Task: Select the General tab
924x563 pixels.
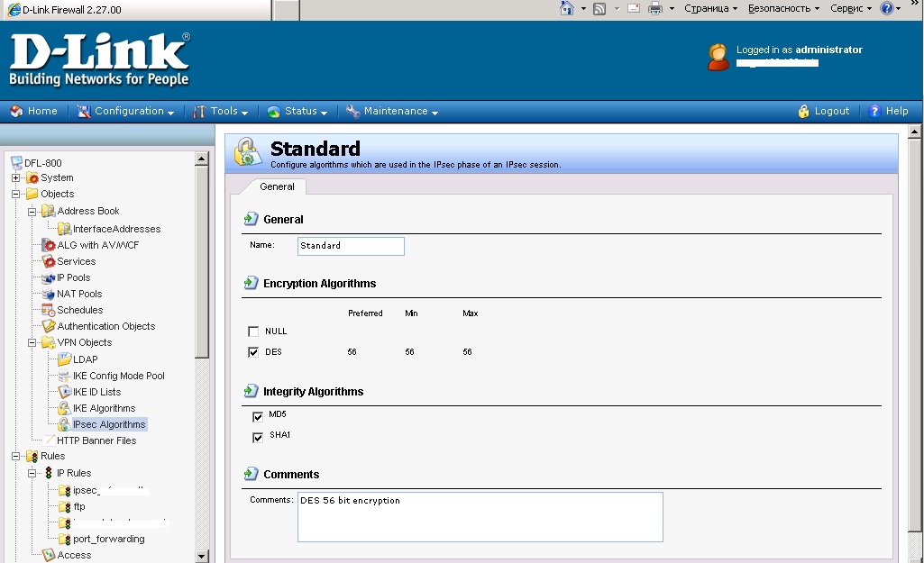Action: click(x=277, y=186)
